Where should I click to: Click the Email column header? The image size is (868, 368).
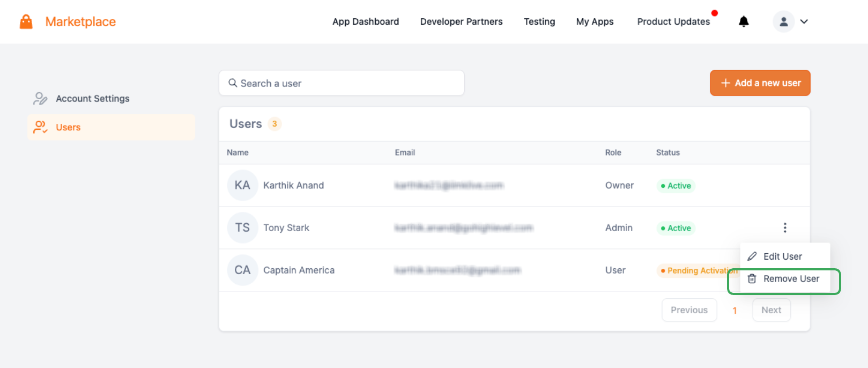405,152
